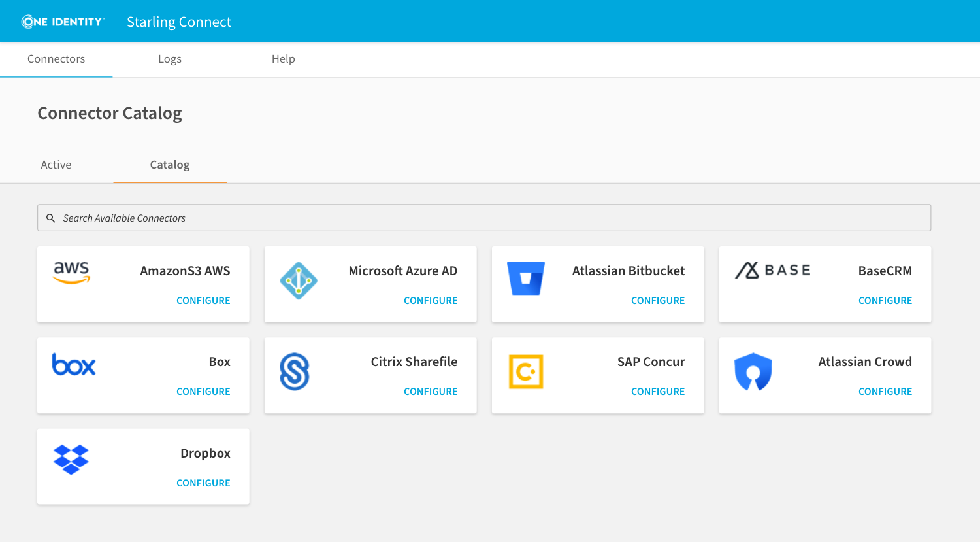Viewport: 980px width, 542px height.
Task: Click the AWS logo icon
Action: click(x=71, y=272)
